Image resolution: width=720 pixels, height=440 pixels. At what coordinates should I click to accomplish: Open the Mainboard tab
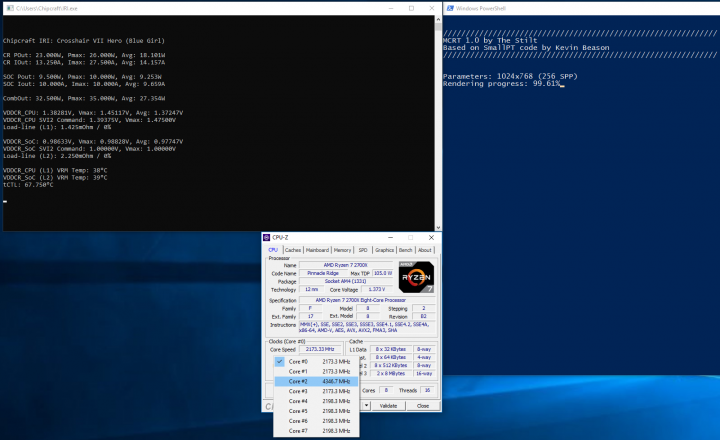tap(317, 250)
